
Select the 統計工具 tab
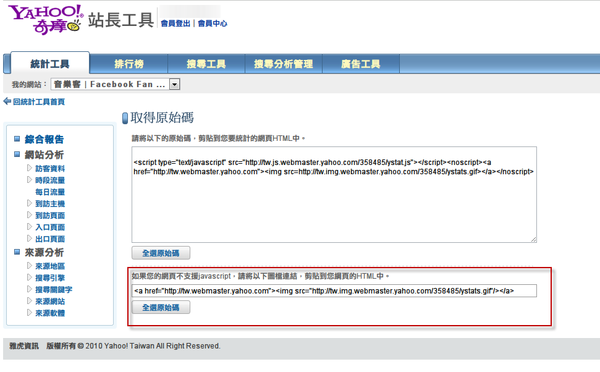point(50,64)
